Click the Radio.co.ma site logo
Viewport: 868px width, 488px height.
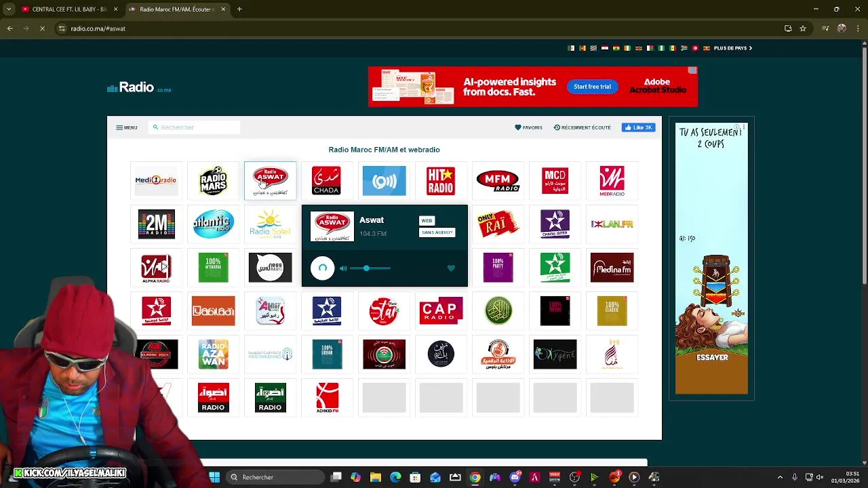tap(140, 87)
